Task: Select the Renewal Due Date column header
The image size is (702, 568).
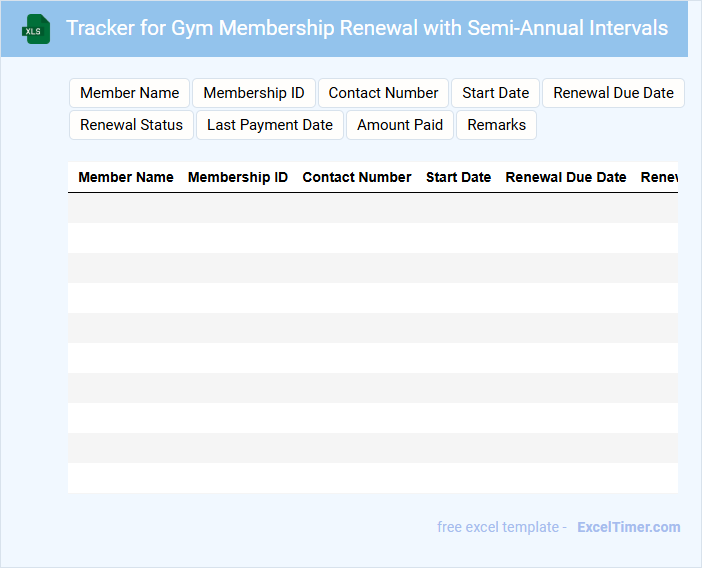Action: [x=566, y=177]
